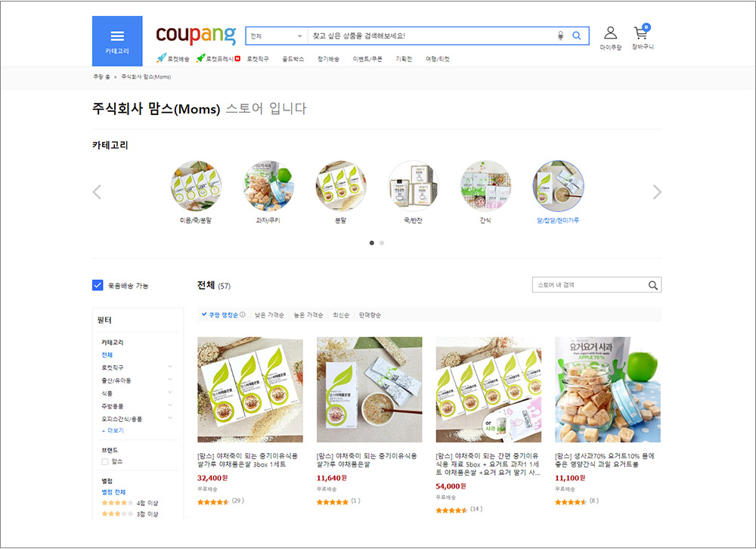Check the 맘스 brand checkbox
This screenshot has width=756, height=549.
coord(104,462)
